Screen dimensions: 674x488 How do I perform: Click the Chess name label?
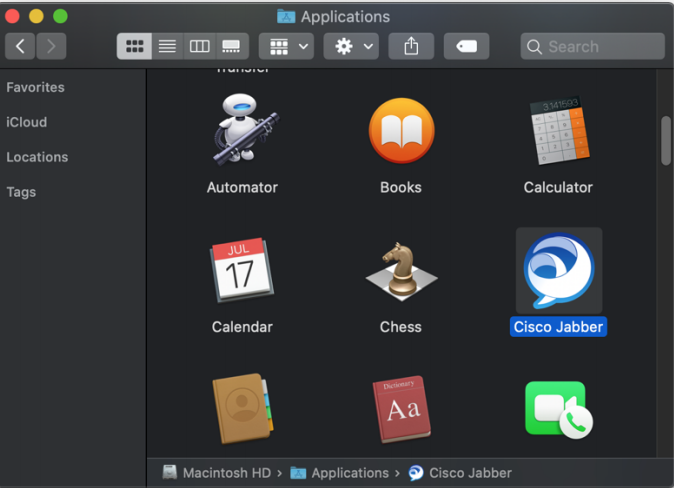point(401,327)
